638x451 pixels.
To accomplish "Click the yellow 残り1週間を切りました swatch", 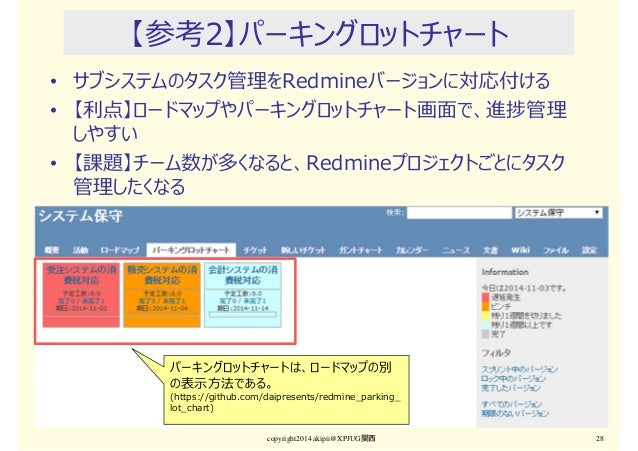I will (x=485, y=315).
